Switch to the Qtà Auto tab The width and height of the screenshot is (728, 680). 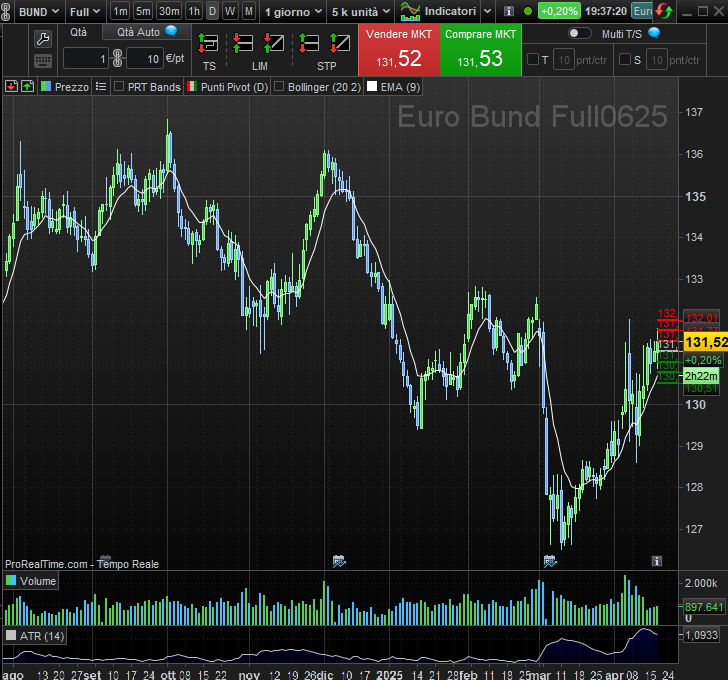coord(146,32)
